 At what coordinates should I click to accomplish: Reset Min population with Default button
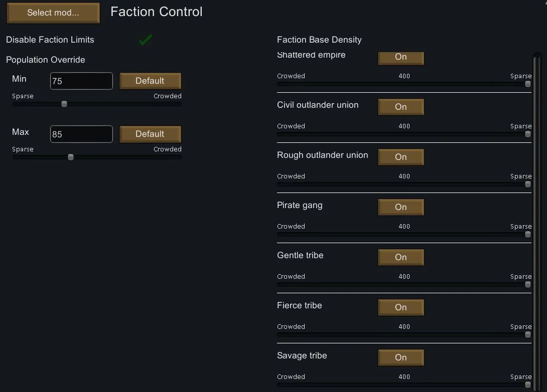pos(150,81)
